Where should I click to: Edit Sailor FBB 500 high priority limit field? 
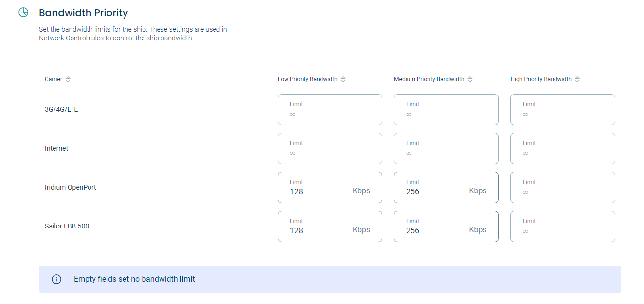(x=563, y=227)
